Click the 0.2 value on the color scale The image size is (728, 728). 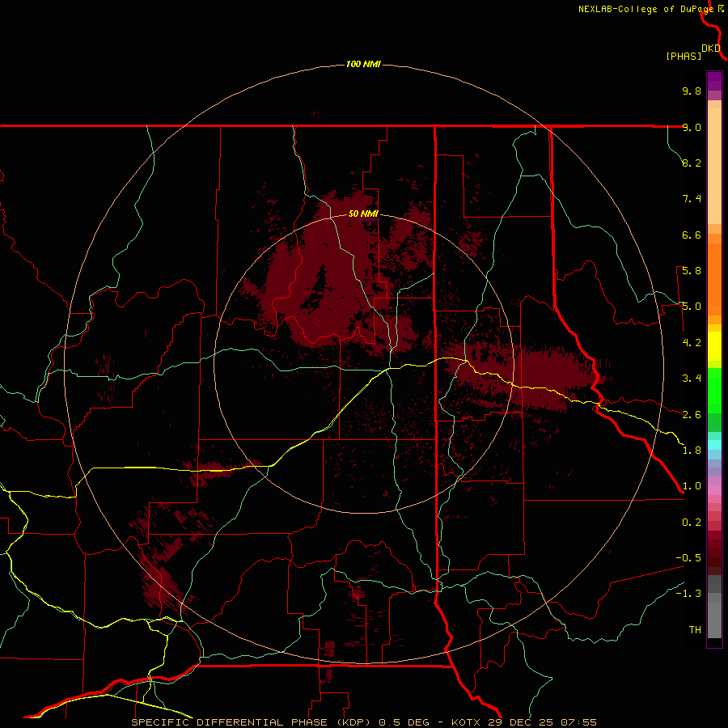tap(692, 523)
